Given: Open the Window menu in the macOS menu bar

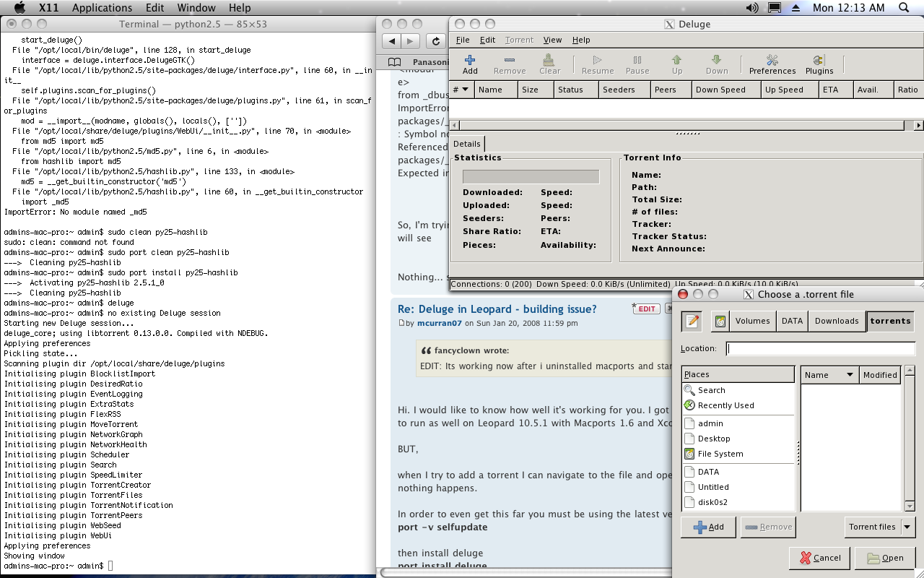Looking at the screenshot, I should [x=196, y=8].
